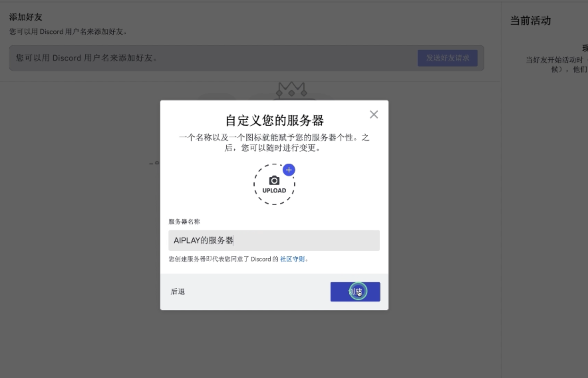Click the 自定义您的服务器 dialog title
Image resolution: width=588 pixels, height=378 pixels.
pos(274,120)
